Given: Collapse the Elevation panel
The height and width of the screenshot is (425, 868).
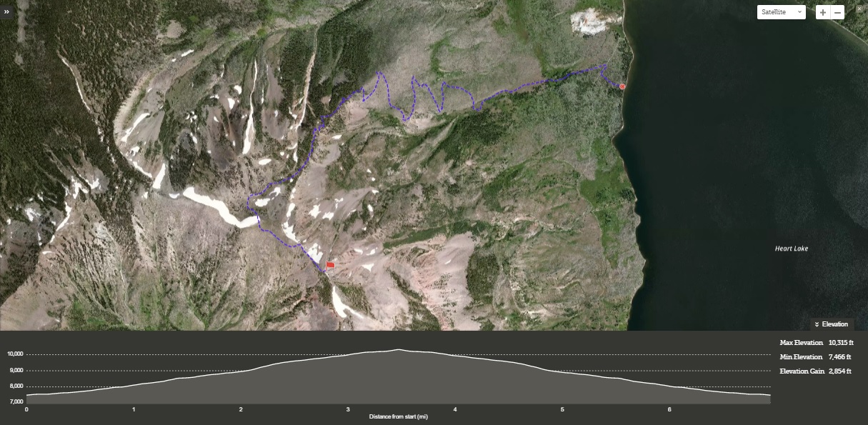Looking at the screenshot, I should pyautogui.click(x=831, y=324).
